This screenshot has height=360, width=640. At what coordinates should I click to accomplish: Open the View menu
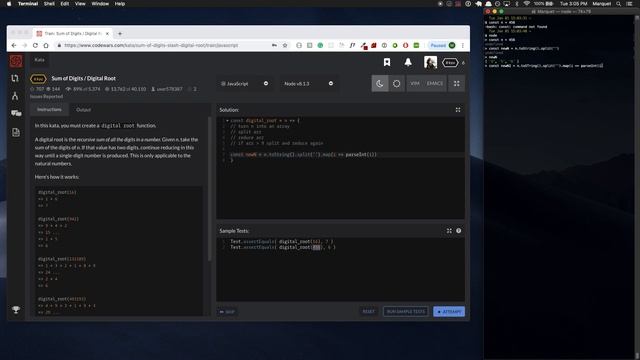(x=80, y=4)
